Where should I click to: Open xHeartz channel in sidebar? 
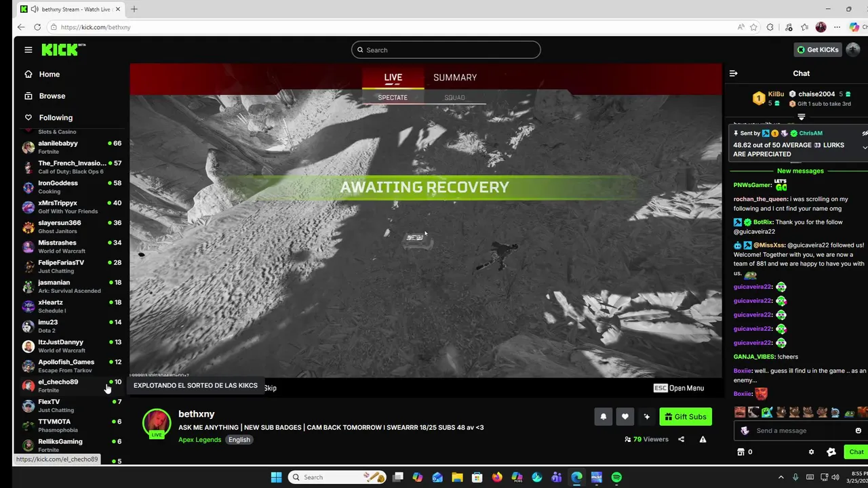pos(71,306)
